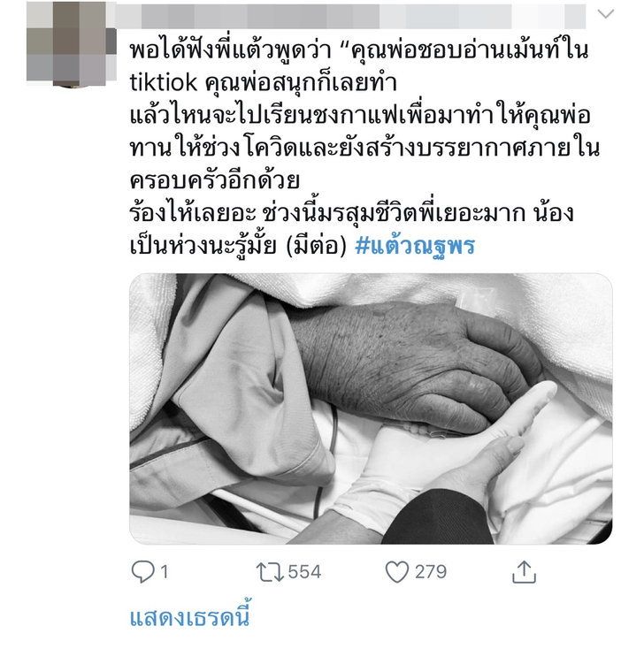Expand tweet options chevron at top right

coord(605,14)
